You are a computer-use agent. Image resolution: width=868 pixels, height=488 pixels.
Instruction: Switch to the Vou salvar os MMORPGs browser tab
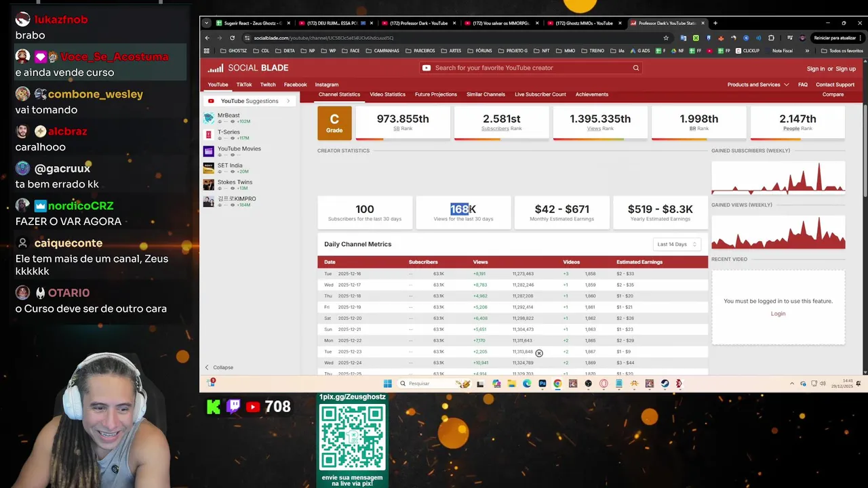(x=500, y=23)
